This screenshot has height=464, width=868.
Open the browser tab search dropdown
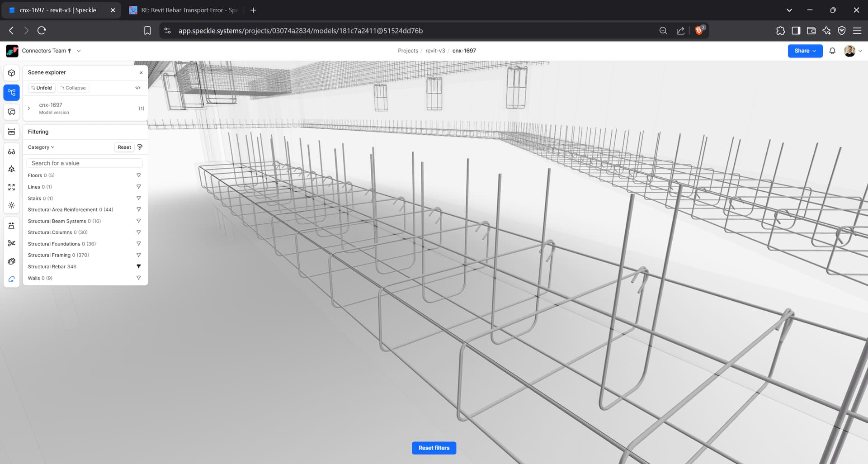click(x=789, y=10)
